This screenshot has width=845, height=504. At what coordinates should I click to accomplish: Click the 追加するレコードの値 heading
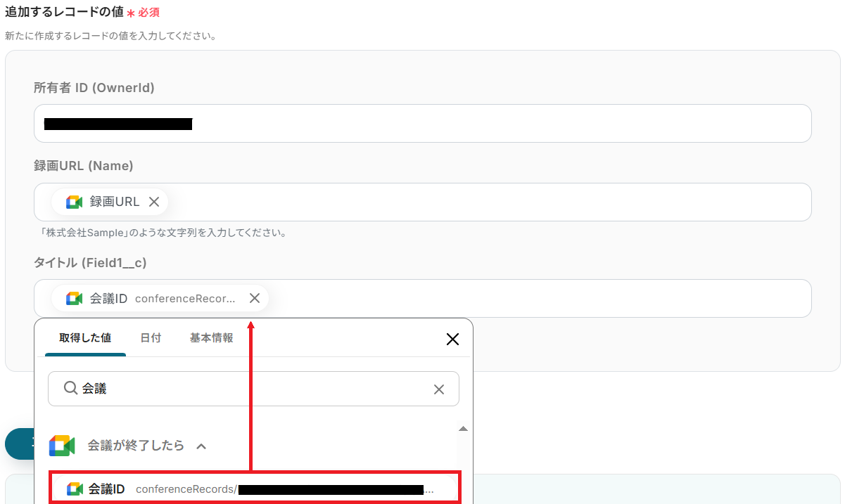click(64, 11)
